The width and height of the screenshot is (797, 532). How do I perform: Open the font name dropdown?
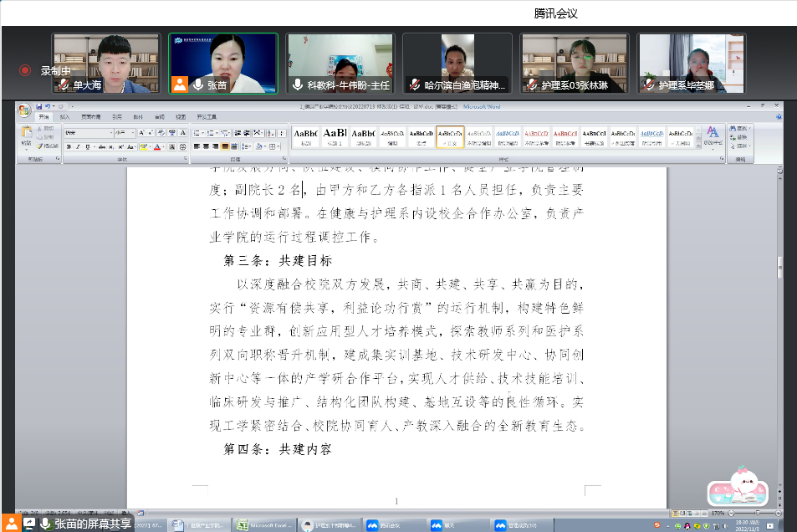(x=110, y=133)
